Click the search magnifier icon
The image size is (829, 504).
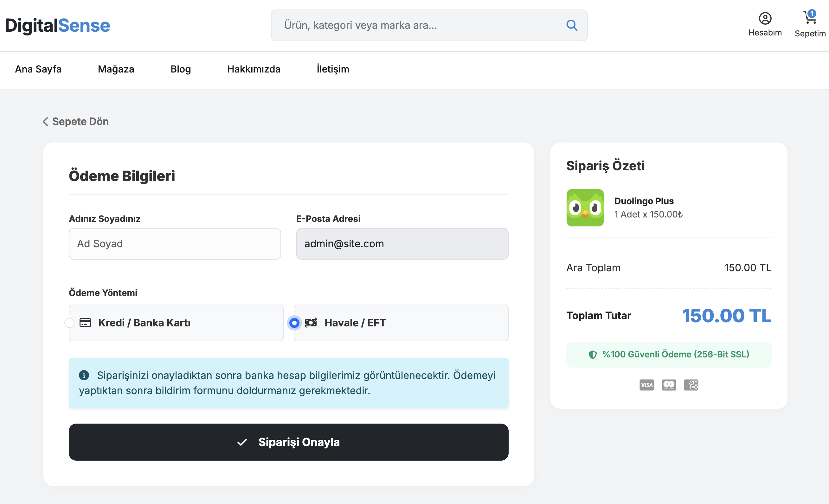572,25
